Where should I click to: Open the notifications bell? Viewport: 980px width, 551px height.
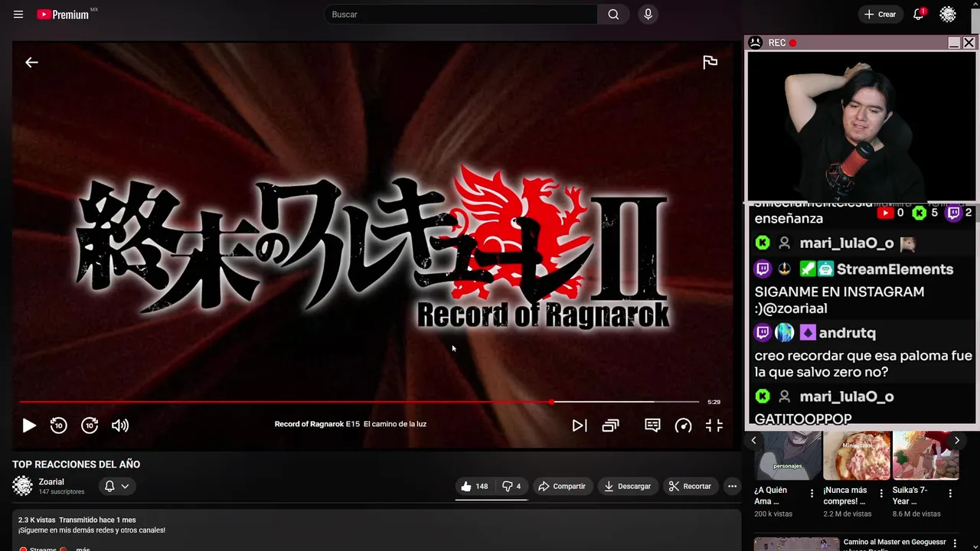[x=919, y=15]
